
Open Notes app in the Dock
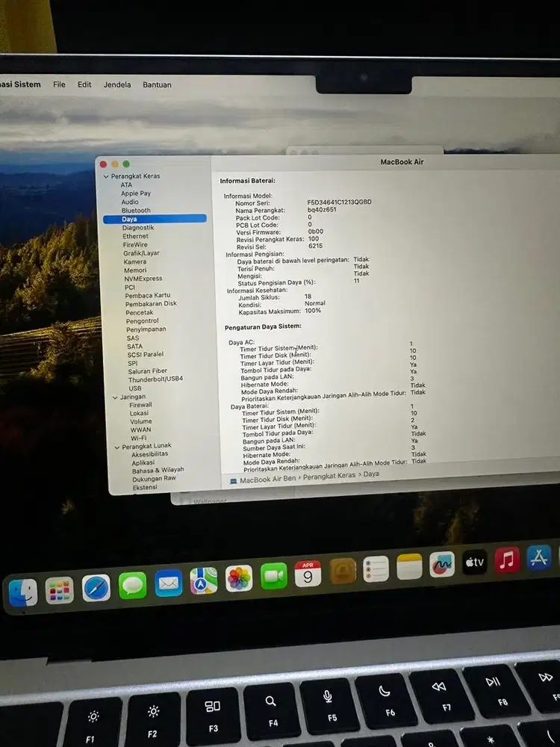tap(409, 566)
